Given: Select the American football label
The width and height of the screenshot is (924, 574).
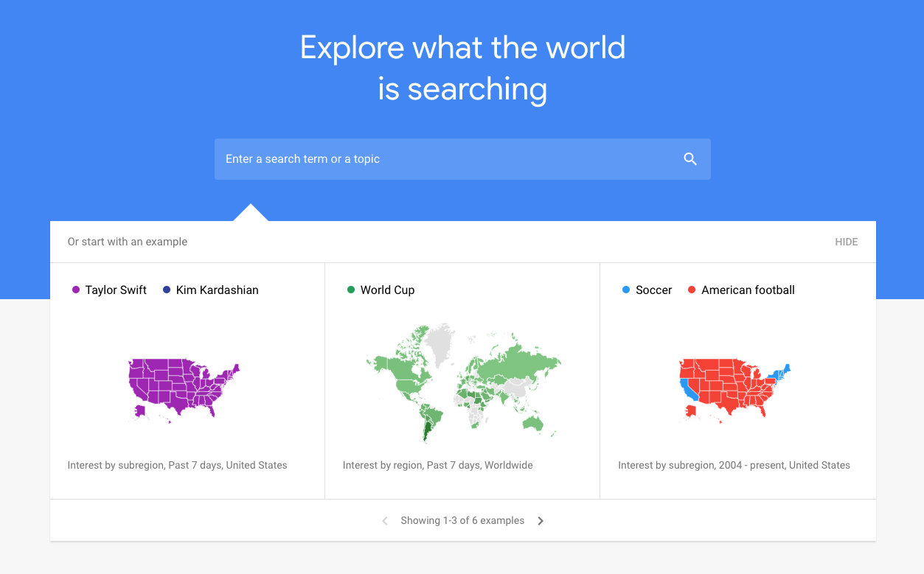Looking at the screenshot, I should pos(748,290).
